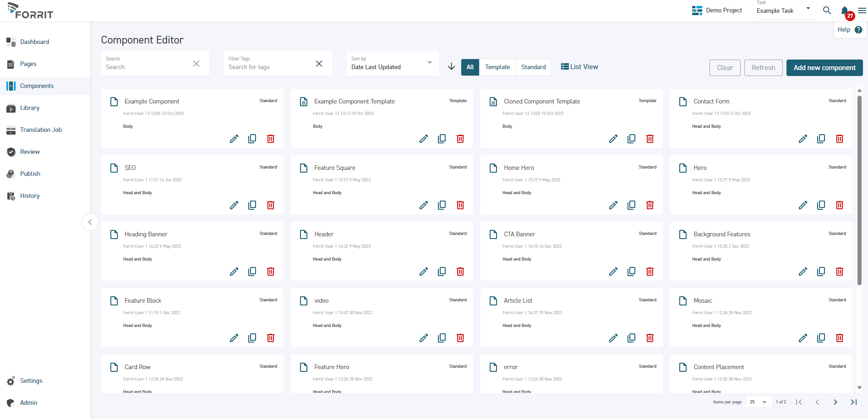The height and width of the screenshot is (419, 868).
Task: Reverse the sort order with the arrow
Action: [451, 66]
